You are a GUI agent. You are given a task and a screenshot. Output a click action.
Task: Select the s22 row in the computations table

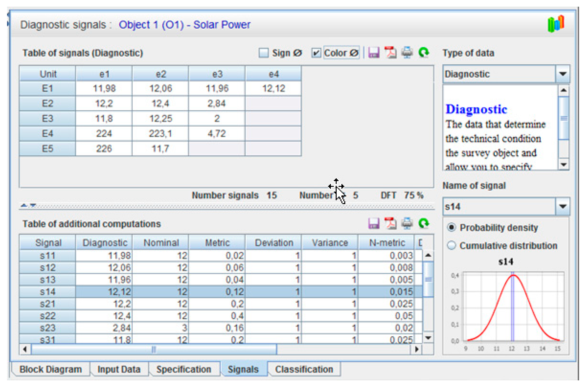click(x=48, y=316)
